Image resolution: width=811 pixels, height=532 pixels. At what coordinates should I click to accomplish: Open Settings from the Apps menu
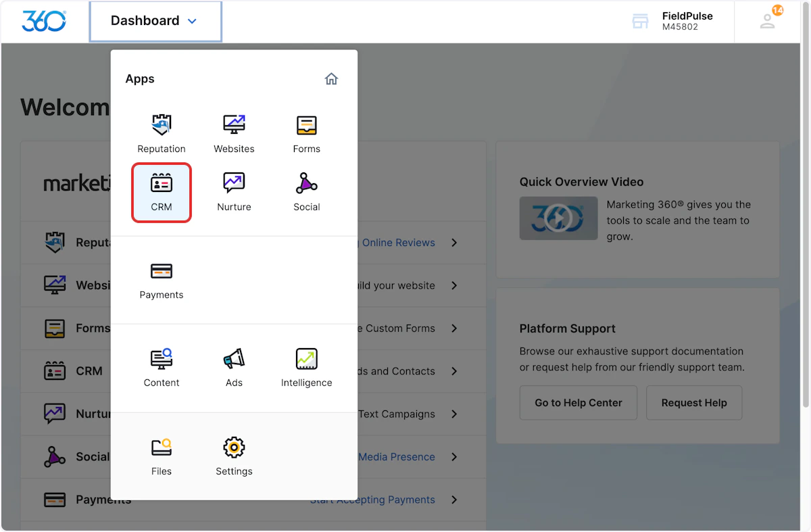[x=234, y=457]
